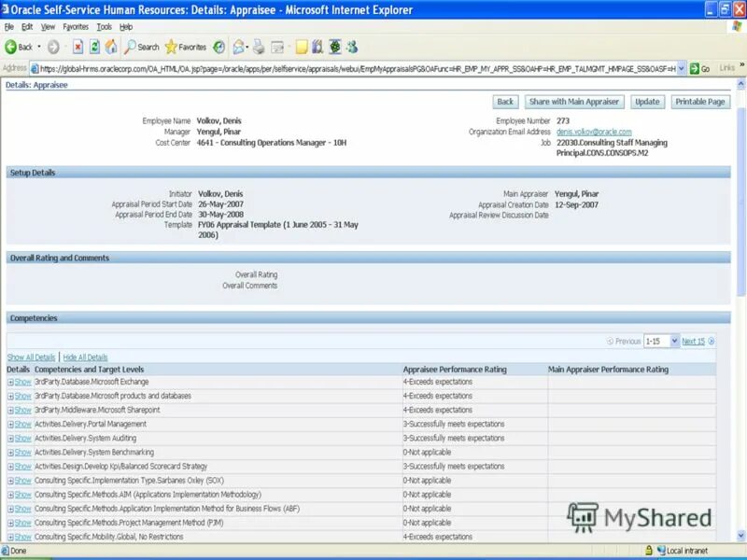Open the Back button history dropdown arrow

click(x=39, y=47)
